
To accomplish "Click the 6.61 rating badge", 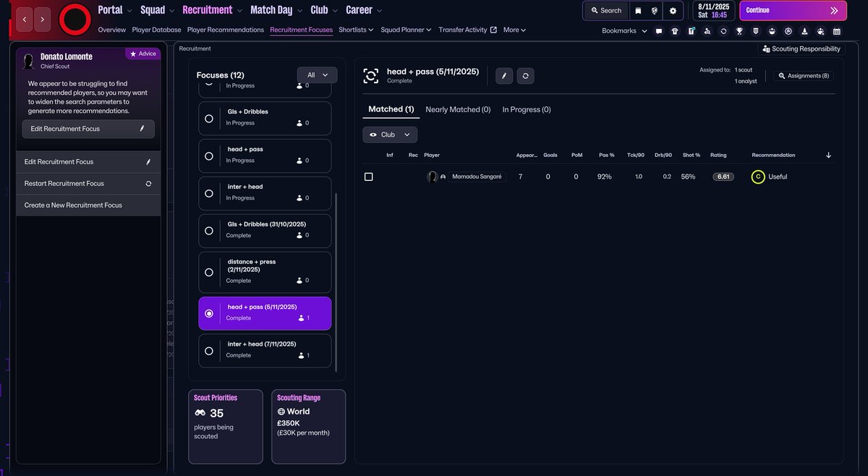I will pyautogui.click(x=723, y=177).
